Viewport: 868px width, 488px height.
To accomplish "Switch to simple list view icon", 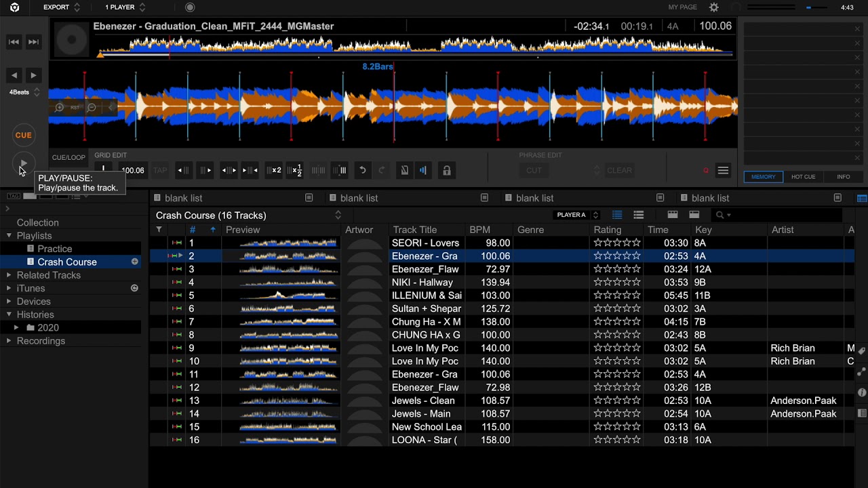I will coord(638,215).
